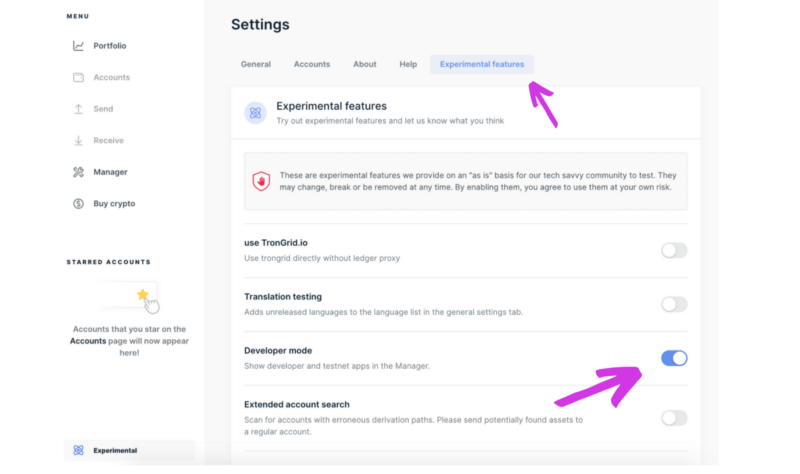The image size is (800, 474).
Task: Go to the About tab
Action: click(x=365, y=64)
